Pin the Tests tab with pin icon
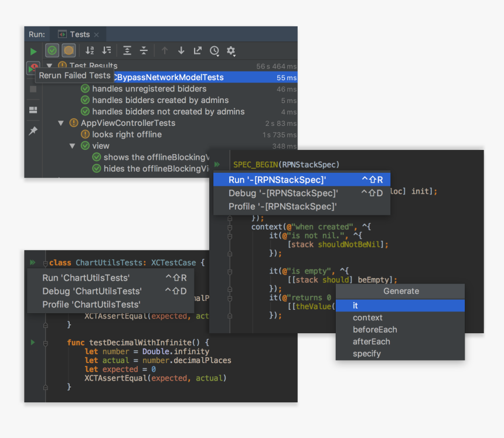 (33, 131)
